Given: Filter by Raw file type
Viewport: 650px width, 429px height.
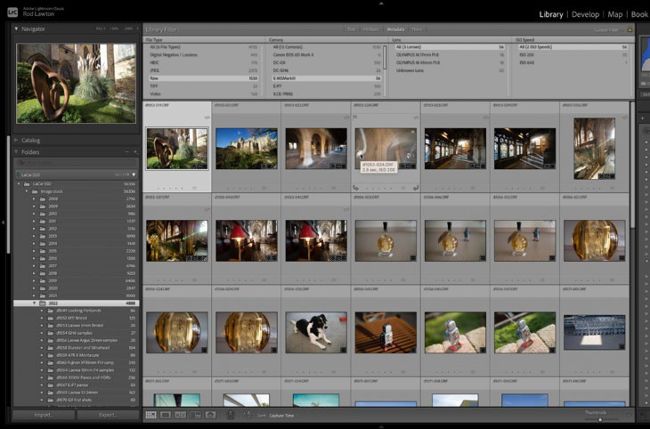Looking at the screenshot, I should pyautogui.click(x=203, y=78).
